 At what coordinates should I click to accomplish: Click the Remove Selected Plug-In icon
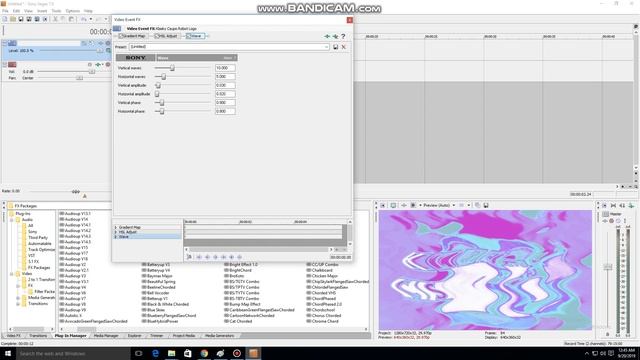335,36
